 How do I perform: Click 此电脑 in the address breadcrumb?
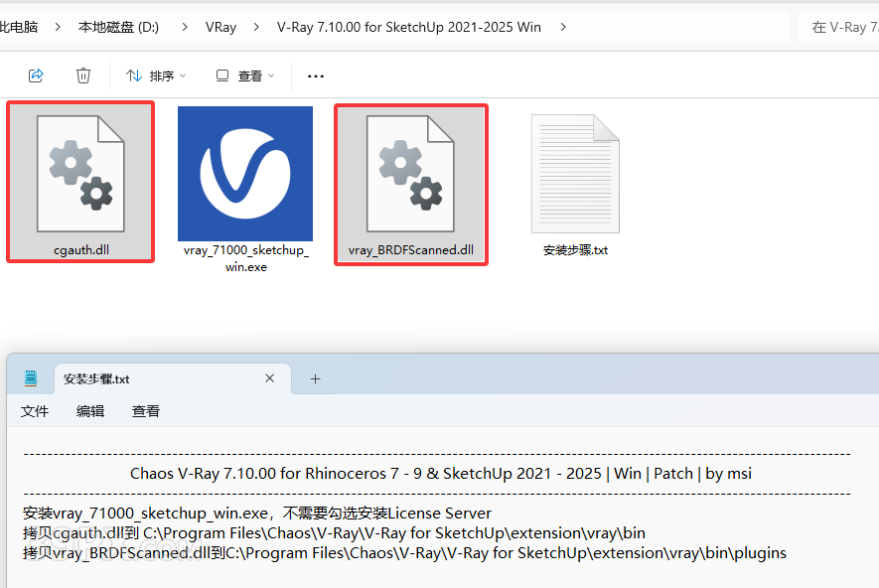[x=19, y=27]
